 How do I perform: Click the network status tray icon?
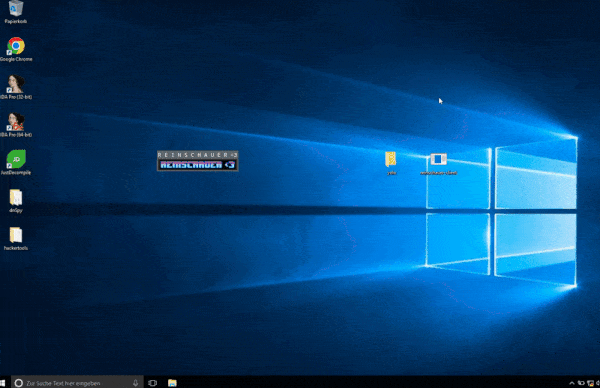pos(590,383)
